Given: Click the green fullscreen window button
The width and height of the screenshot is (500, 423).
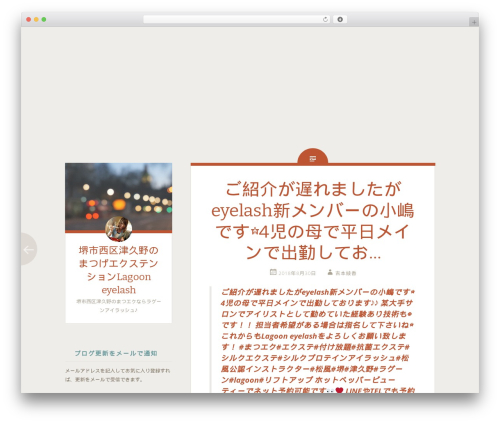Looking at the screenshot, I should point(44,20).
